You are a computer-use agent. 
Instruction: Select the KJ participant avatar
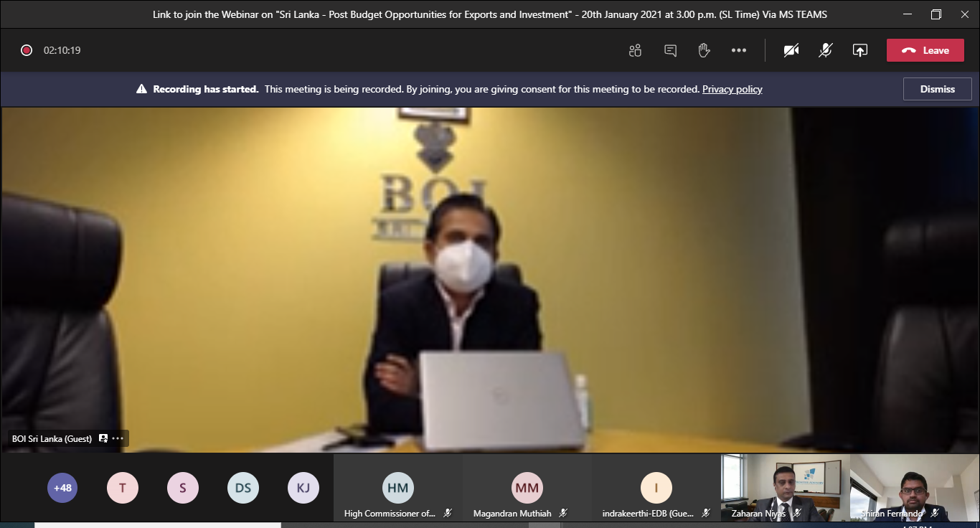pyautogui.click(x=303, y=488)
